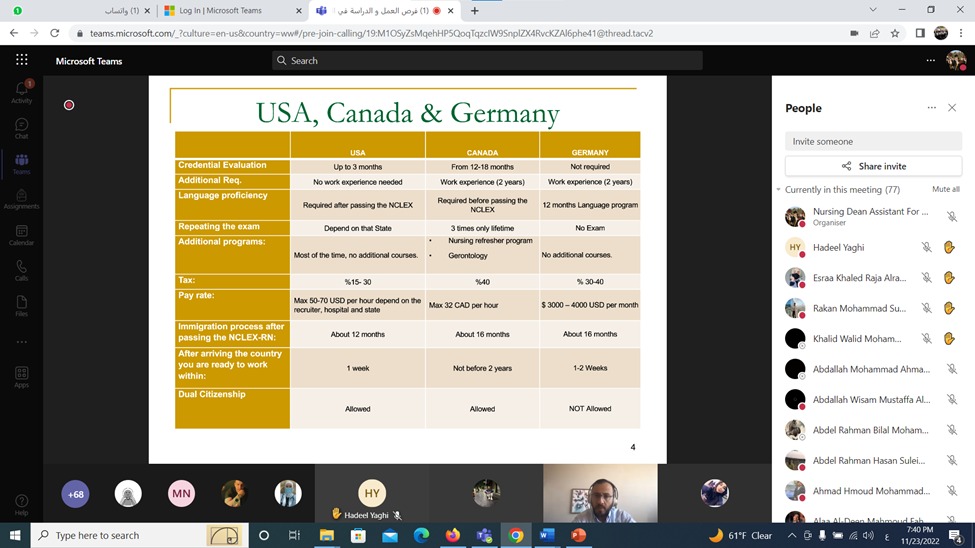Open weather widget 61°F Clear
975x548 pixels.
[x=741, y=535]
